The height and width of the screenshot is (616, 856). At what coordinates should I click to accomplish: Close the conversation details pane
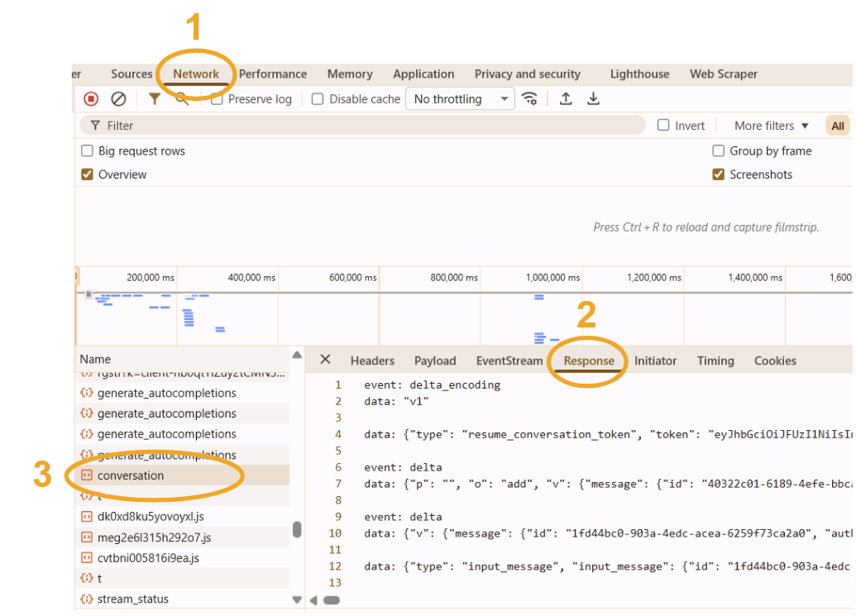click(324, 361)
